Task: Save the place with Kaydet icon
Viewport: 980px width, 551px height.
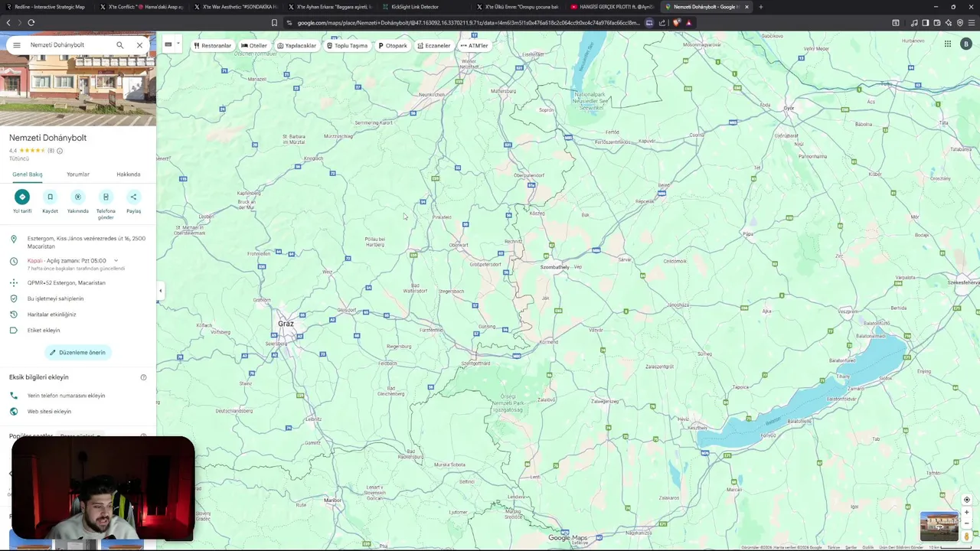Action: tap(50, 197)
